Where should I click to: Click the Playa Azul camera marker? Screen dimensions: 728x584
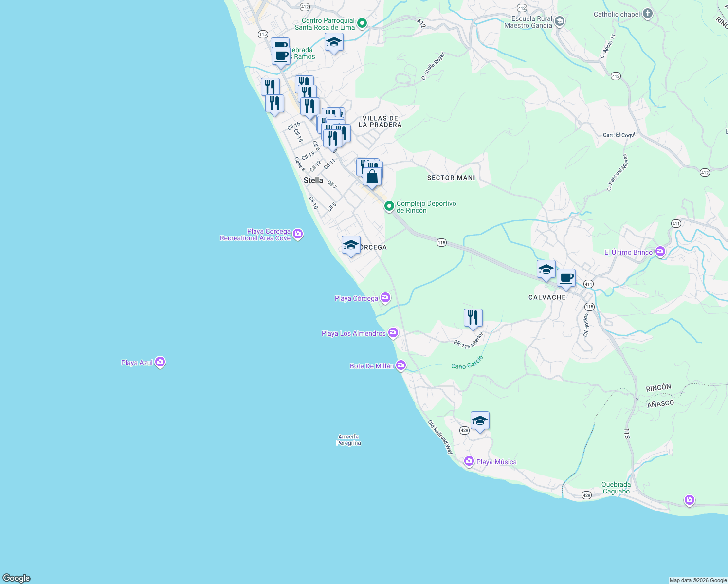coord(160,362)
